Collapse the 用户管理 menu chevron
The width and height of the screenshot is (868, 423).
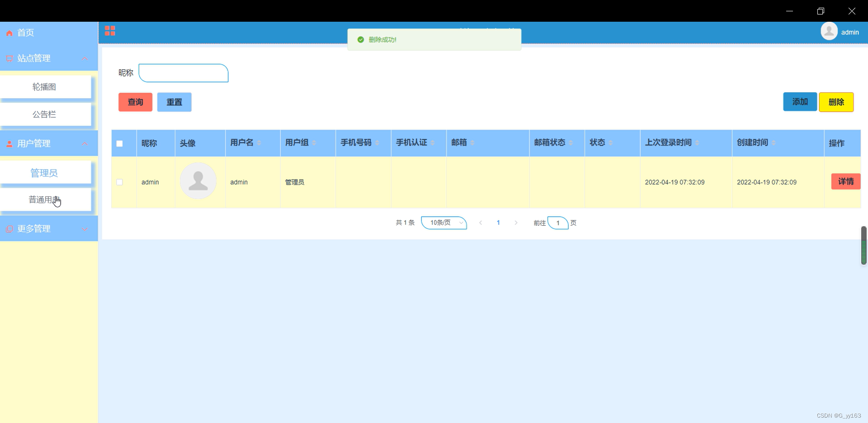[x=85, y=144]
